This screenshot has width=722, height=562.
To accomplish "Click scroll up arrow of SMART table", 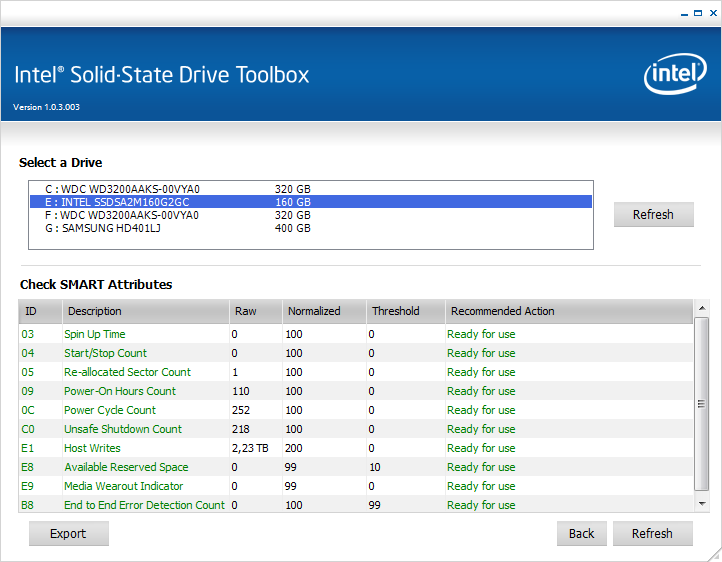I will (x=702, y=308).
